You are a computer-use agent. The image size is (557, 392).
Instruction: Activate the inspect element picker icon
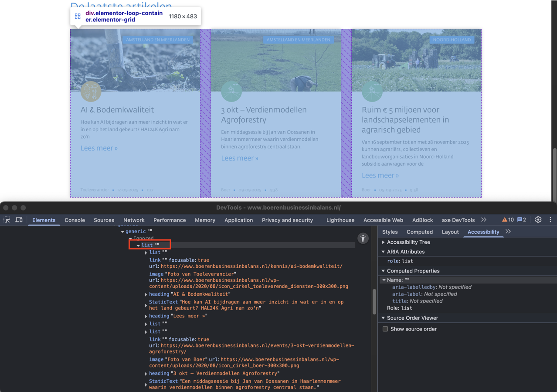[x=7, y=220]
